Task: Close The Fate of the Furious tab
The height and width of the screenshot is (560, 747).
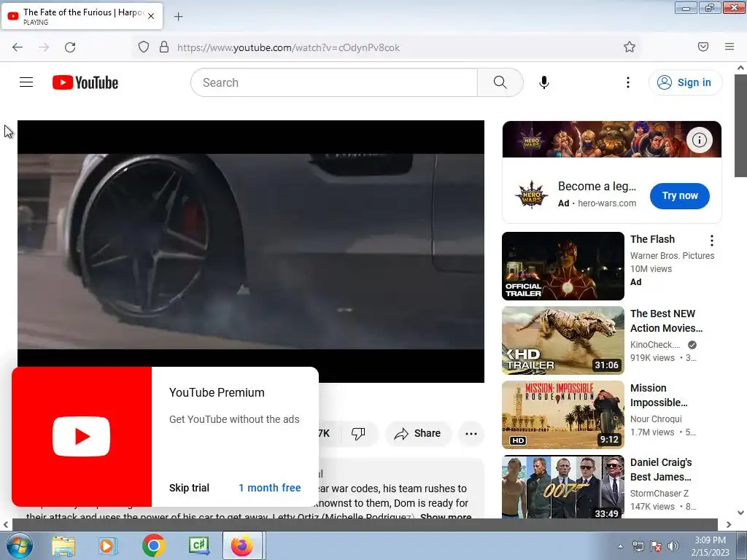Action: pos(151,16)
